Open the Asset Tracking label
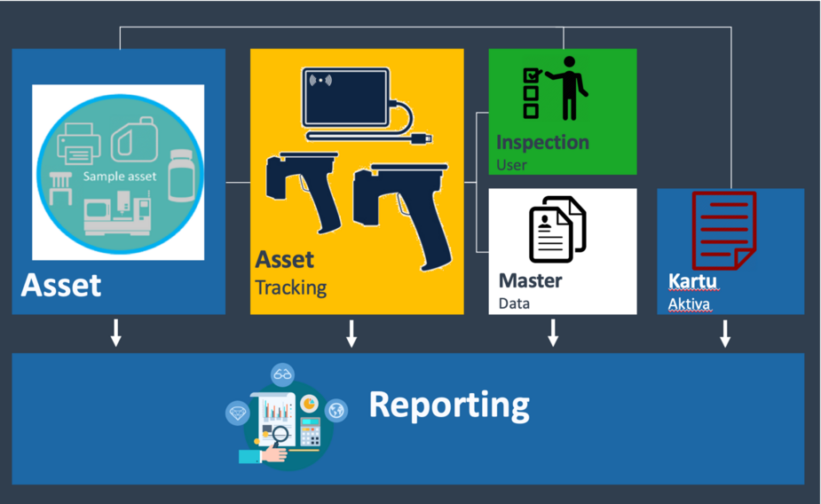 tap(290, 272)
